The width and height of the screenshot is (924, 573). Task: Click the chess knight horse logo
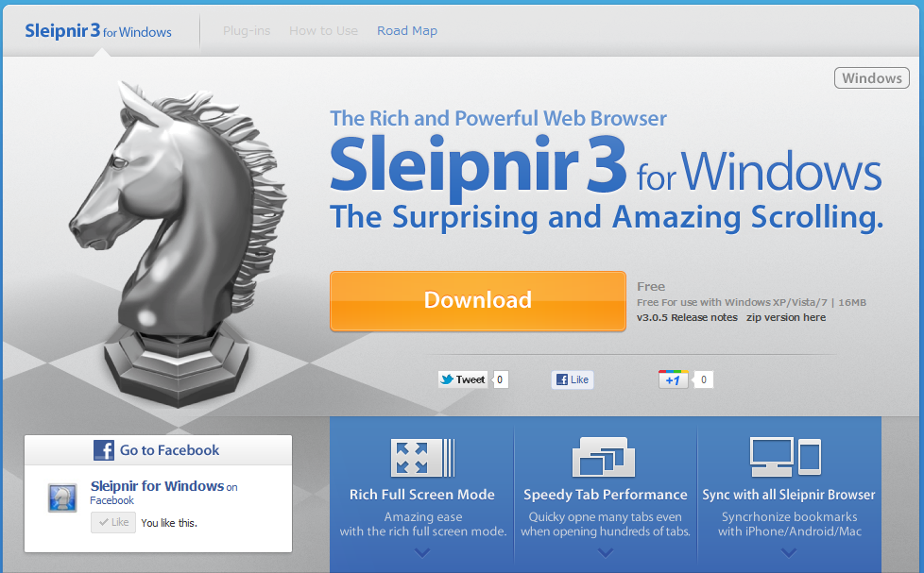tap(178, 244)
